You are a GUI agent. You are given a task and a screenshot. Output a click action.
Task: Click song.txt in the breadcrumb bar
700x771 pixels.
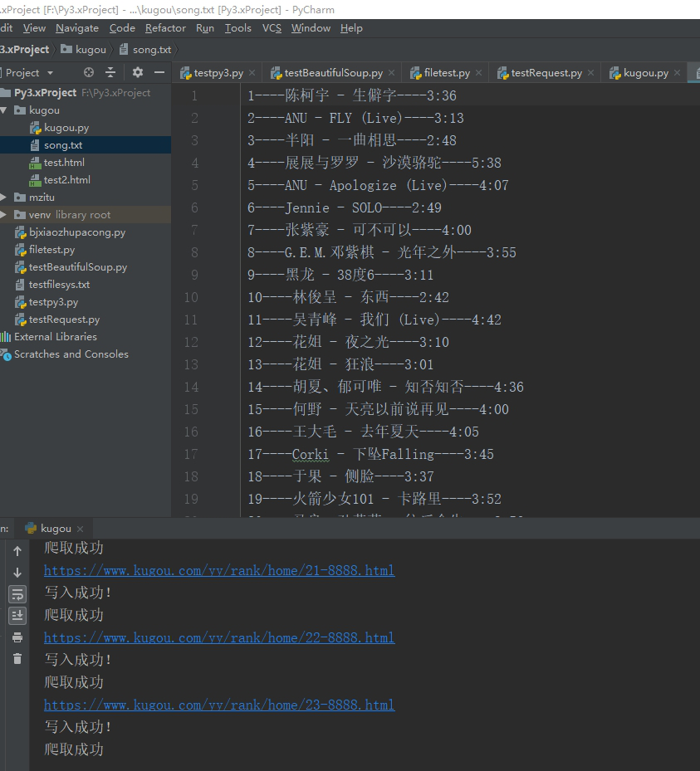(x=145, y=50)
